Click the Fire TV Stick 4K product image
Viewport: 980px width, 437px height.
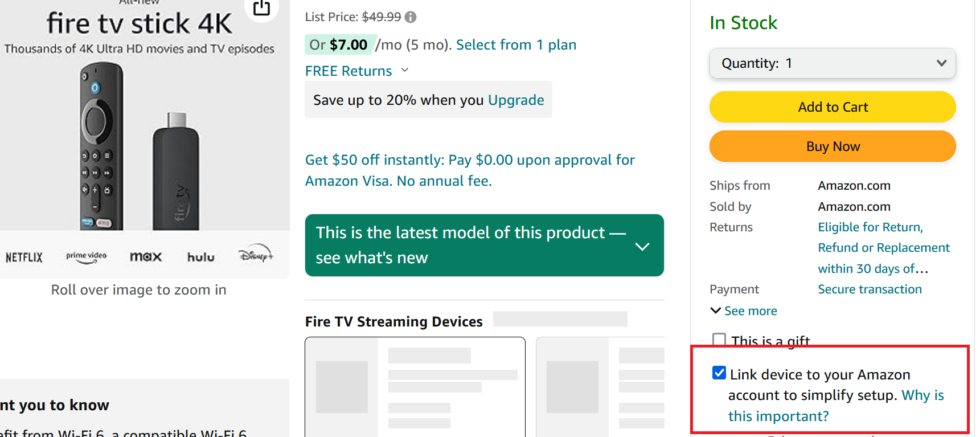(x=139, y=148)
